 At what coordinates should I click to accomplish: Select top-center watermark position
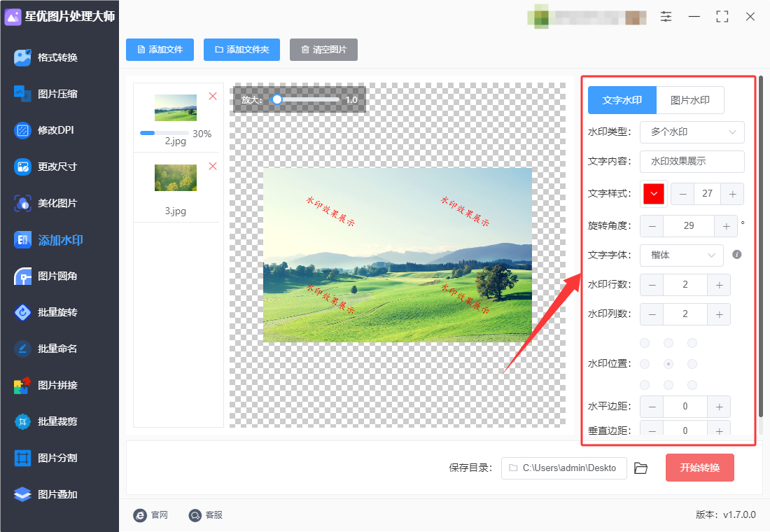tap(668, 343)
